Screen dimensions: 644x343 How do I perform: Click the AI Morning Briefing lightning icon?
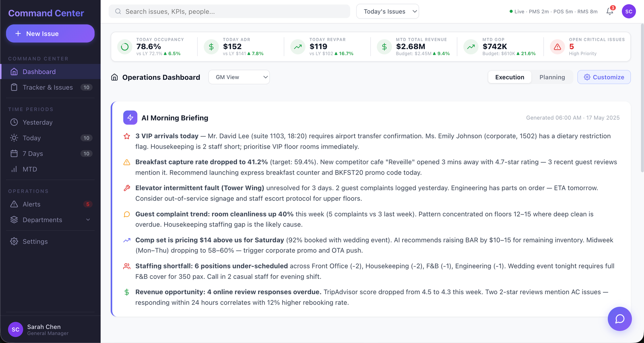[x=130, y=118]
